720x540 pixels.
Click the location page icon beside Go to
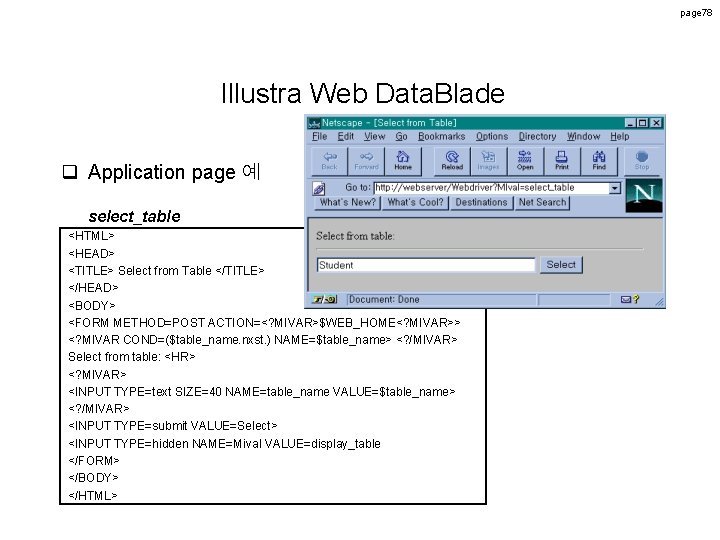tap(319, 188)
